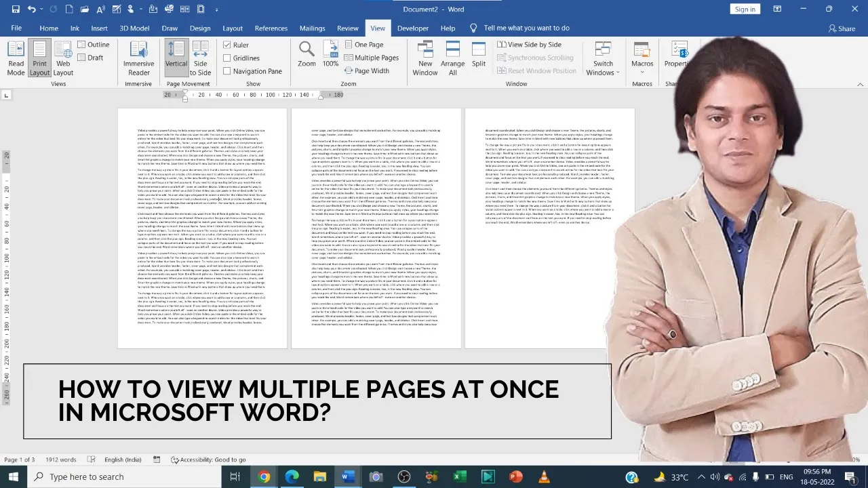
Task: Open Google Chrome from taskbar
Action: pos(264,477)
